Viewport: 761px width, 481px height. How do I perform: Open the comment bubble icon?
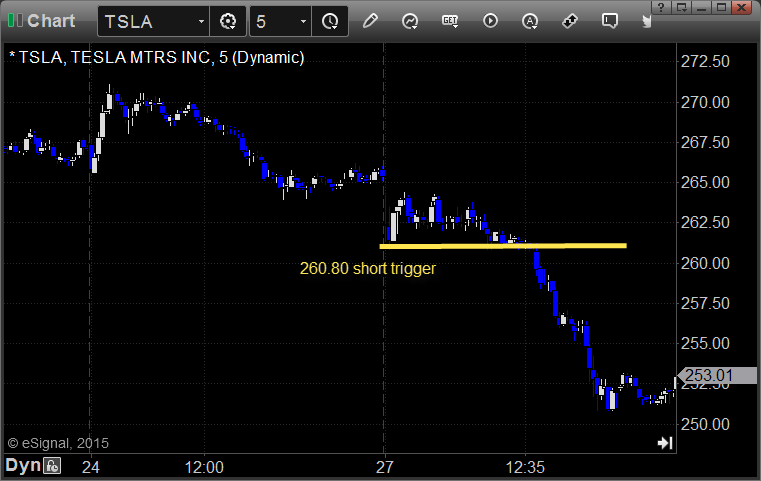[x=610, y=21]
